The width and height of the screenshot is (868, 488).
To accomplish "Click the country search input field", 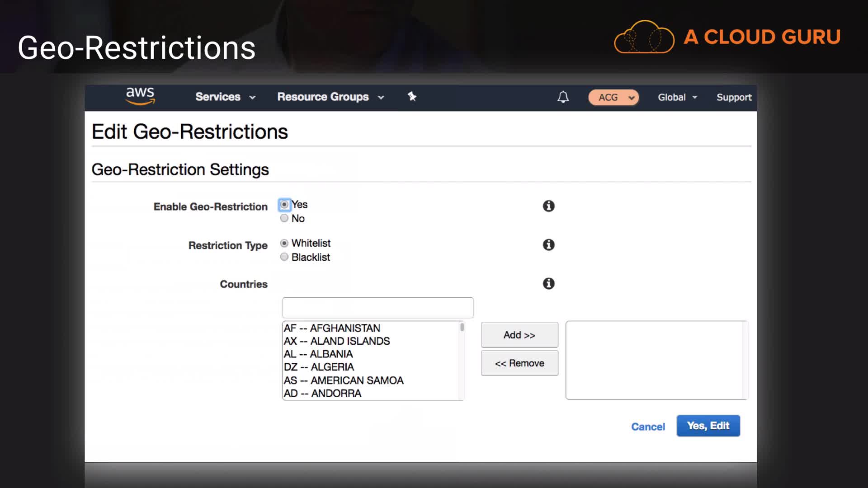I will [377, 308].
